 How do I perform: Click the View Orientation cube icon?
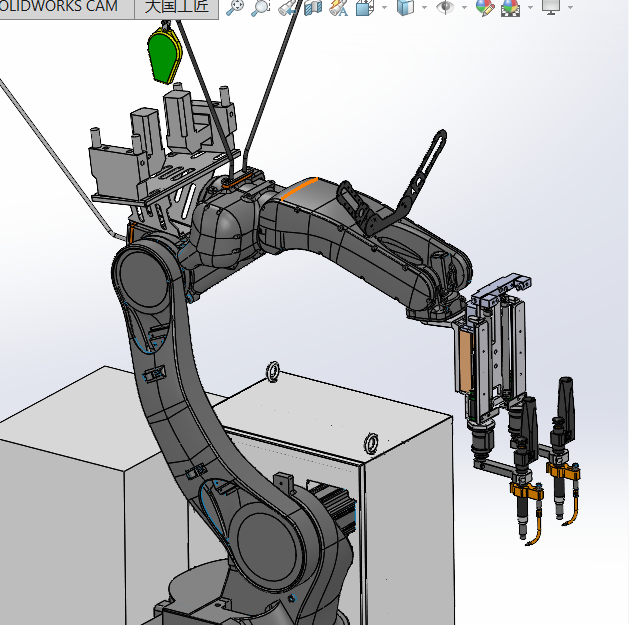(365, 7)
